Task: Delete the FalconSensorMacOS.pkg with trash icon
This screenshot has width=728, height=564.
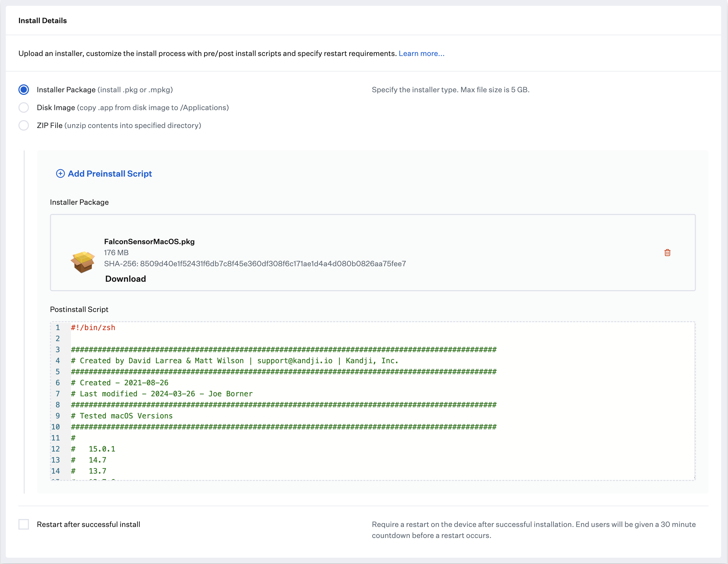Action: tap(667, 253)
